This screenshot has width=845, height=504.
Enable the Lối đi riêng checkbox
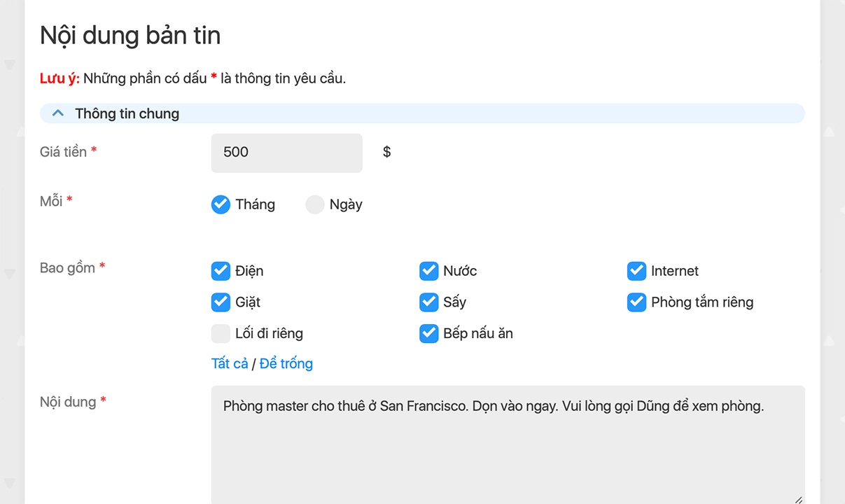tap(221, 333)
